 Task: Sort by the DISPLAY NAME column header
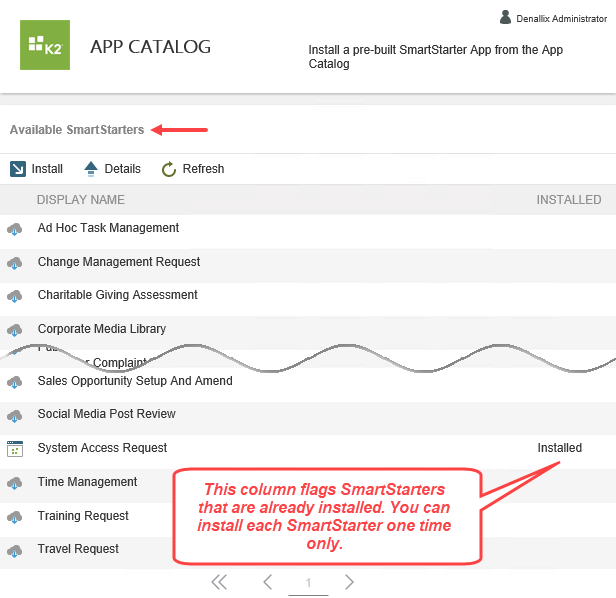click(81, 200)
